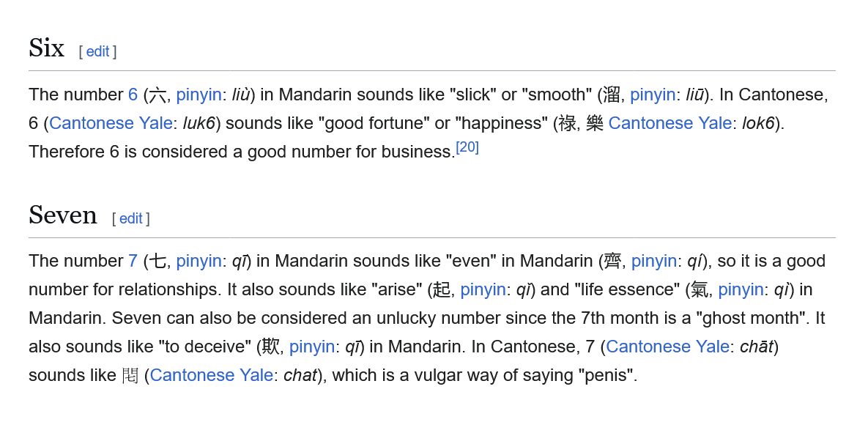Screen dimensions: 868x422
Task: Click the edit link beside the Seven heading
Action: [x=130, y=218]
